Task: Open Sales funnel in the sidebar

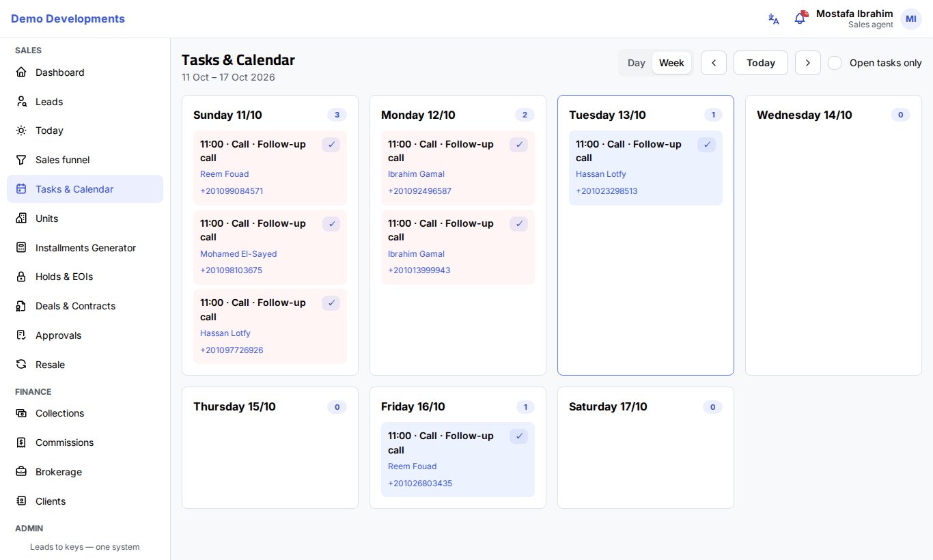Action: (x=85, y=160)
